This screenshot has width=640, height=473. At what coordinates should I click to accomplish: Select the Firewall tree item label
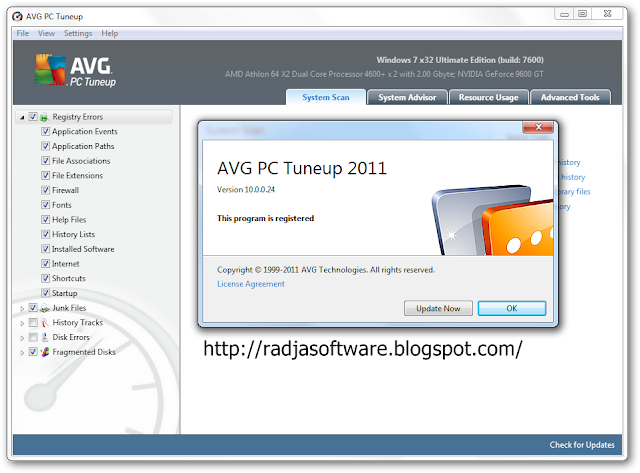click(65, 190)
